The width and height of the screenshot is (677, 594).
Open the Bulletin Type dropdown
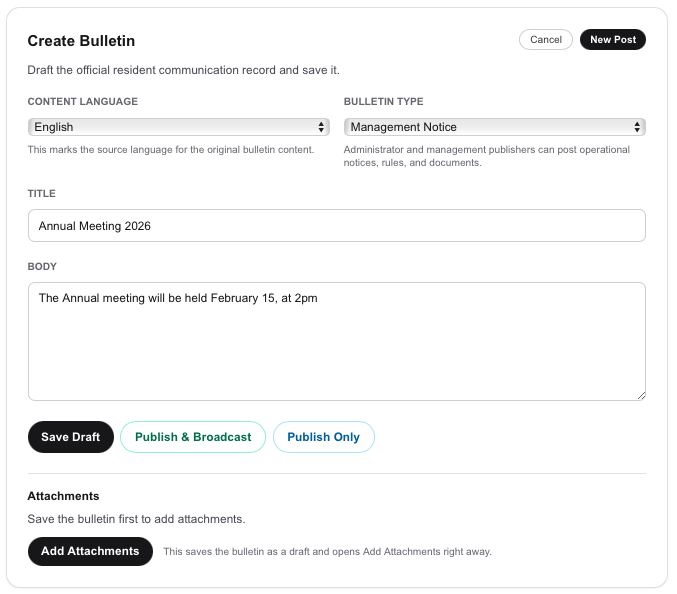click(495, 127)
